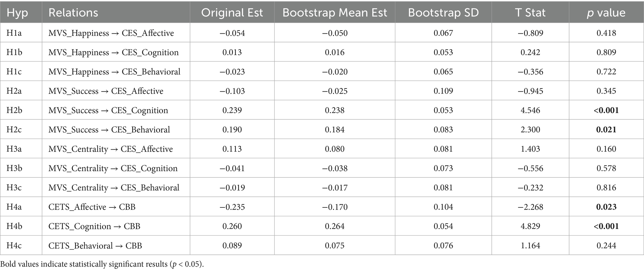The width and height of the screenshot is (644, 271).
Task: Select the original estimate −0.235
Action: pos(232,207)
